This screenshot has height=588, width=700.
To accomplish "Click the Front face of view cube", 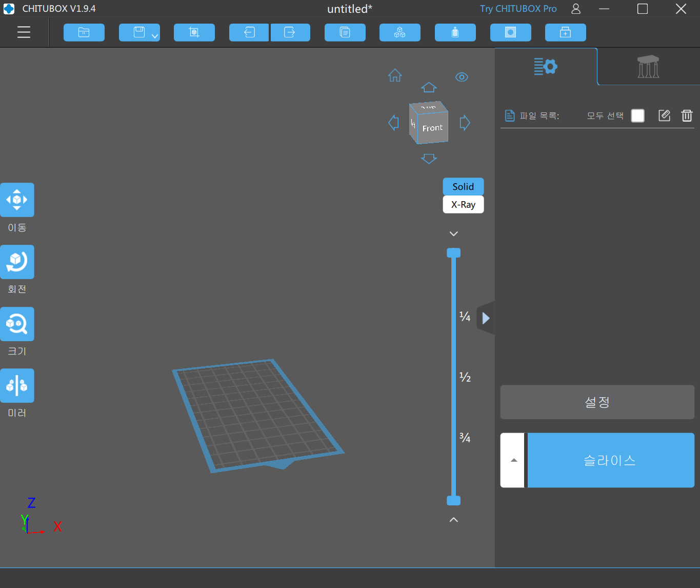I will (433, 127).
